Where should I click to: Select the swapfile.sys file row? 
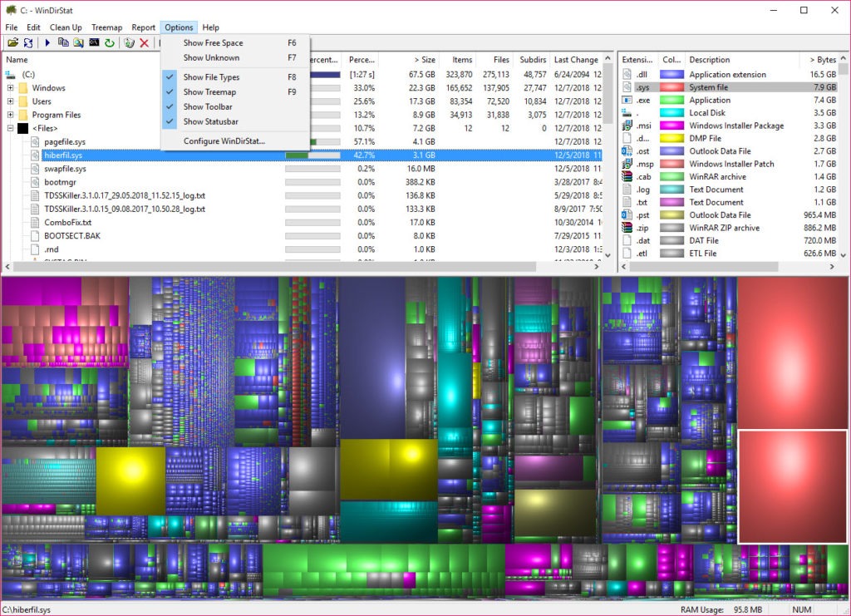click(303, 169)
